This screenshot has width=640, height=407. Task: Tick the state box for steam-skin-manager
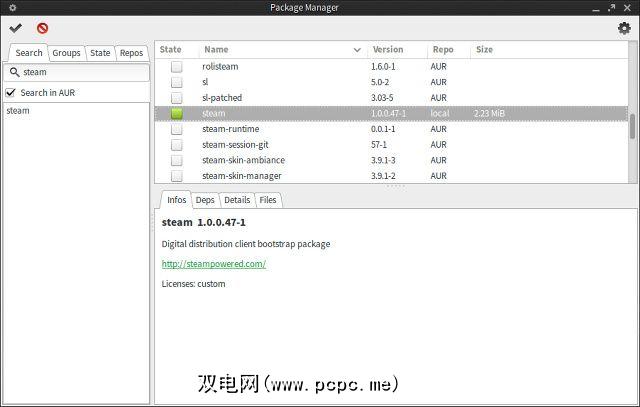177,176
